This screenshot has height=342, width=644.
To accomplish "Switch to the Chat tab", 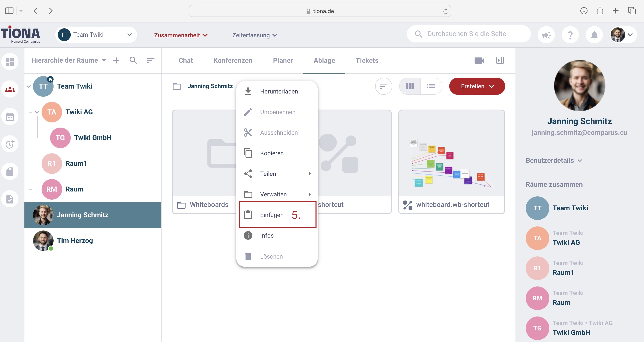I will pyautogui.click(x=186, y=60).
